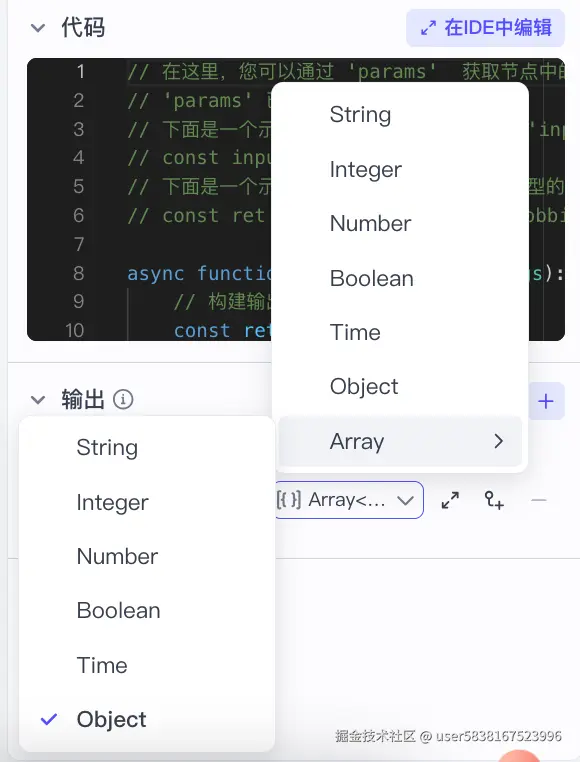Select Time in the upper type menu
The height and width of the screenshot is (762, 580).
(400, 332)
